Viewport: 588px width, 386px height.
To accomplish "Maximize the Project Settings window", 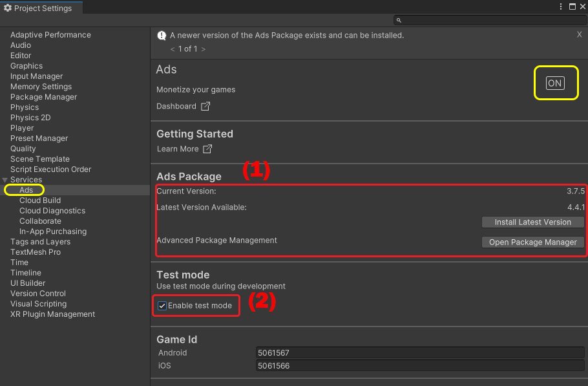I will point(572,6).
